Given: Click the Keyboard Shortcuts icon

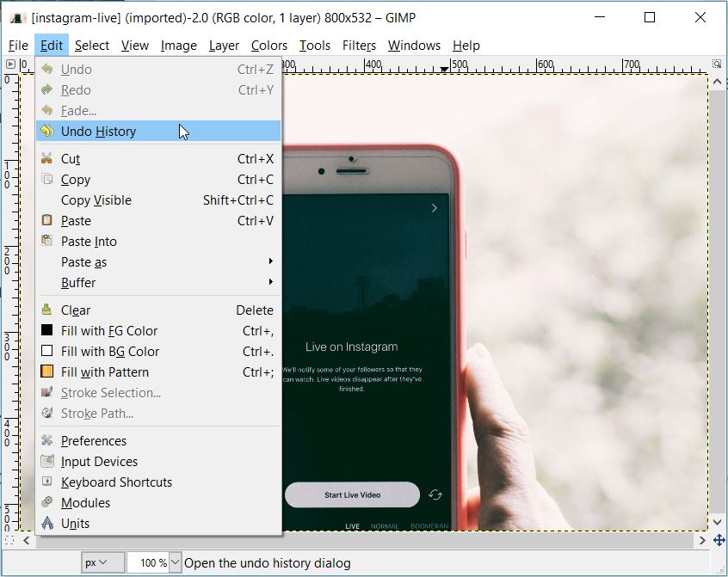Looking at the screenshot, I should click(x=46, y=481).
